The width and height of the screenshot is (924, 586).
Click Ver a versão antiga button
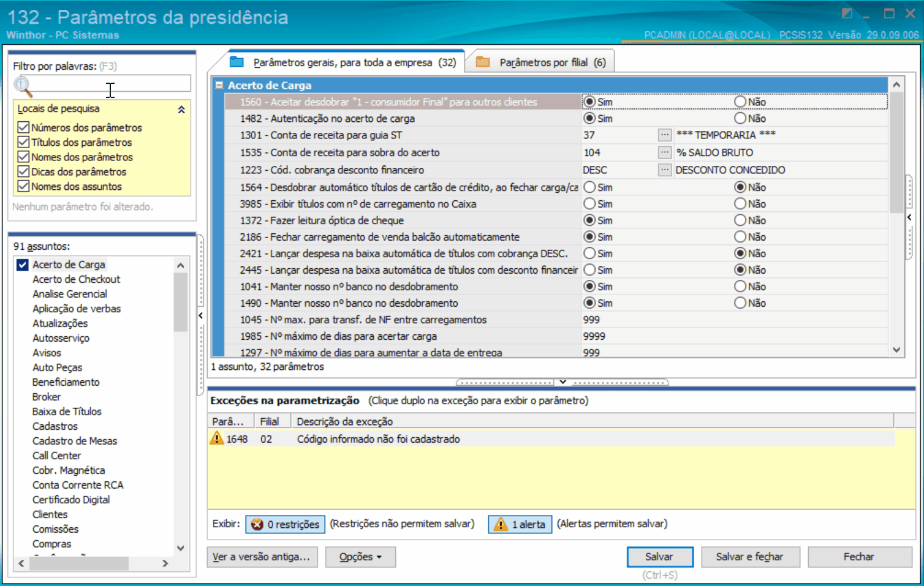pyautogui.click(x=261, y=557)
